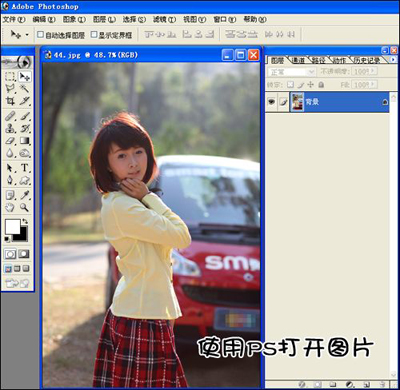This screenshot has width=400, height=390.
Task: Select the Eyedropper tool
Action: point(24,195)
